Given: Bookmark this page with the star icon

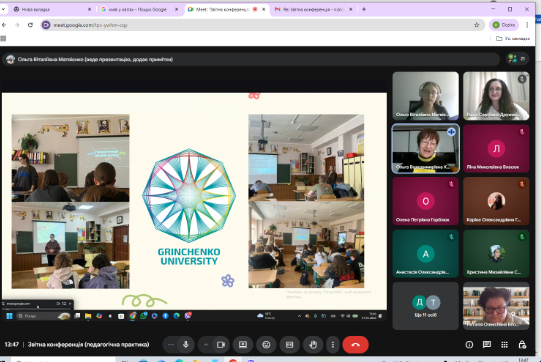Looking at the screenshot, I should pyautogui.click(x=476, y=25).
